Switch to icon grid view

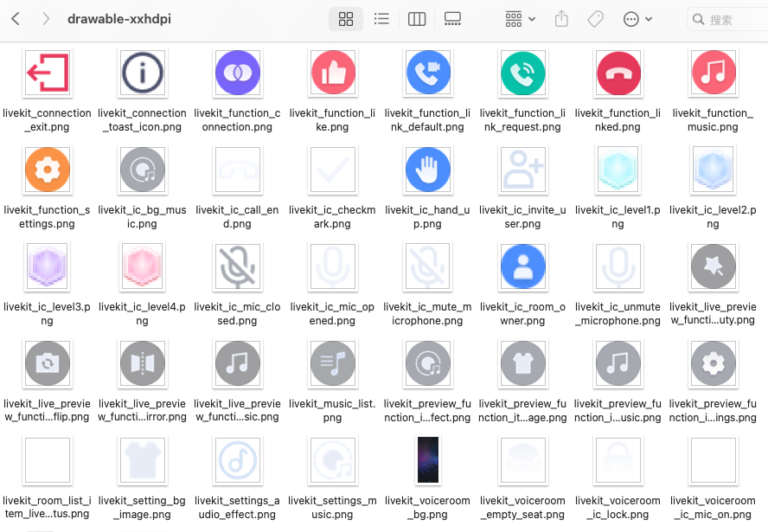[346, 19]
